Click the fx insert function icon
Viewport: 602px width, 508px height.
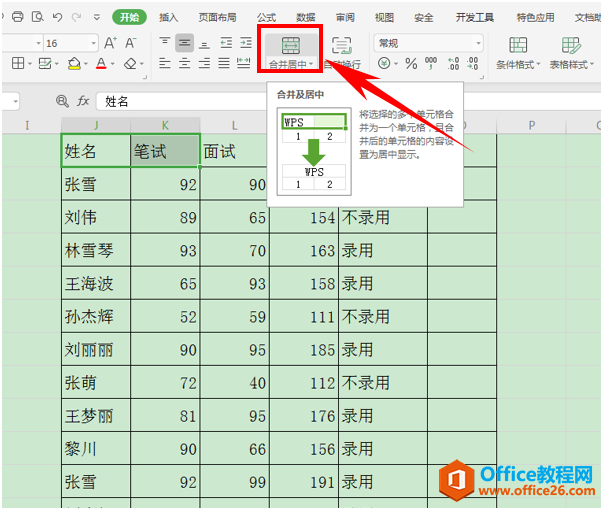point(83,101)
